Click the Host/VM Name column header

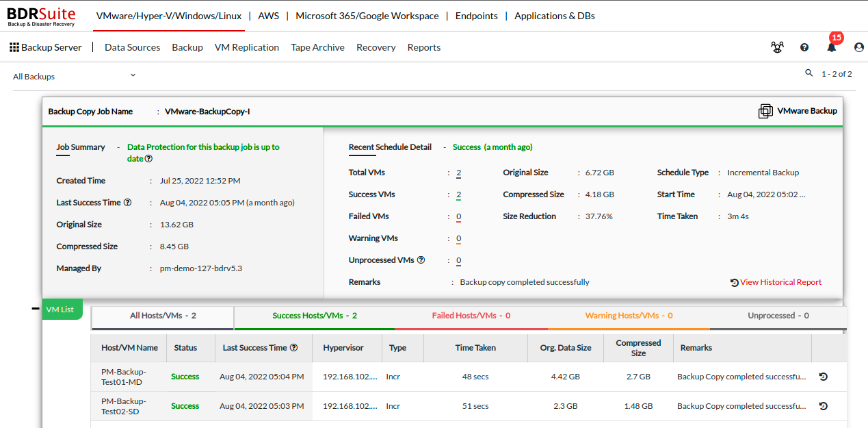(x=129, y=348)
